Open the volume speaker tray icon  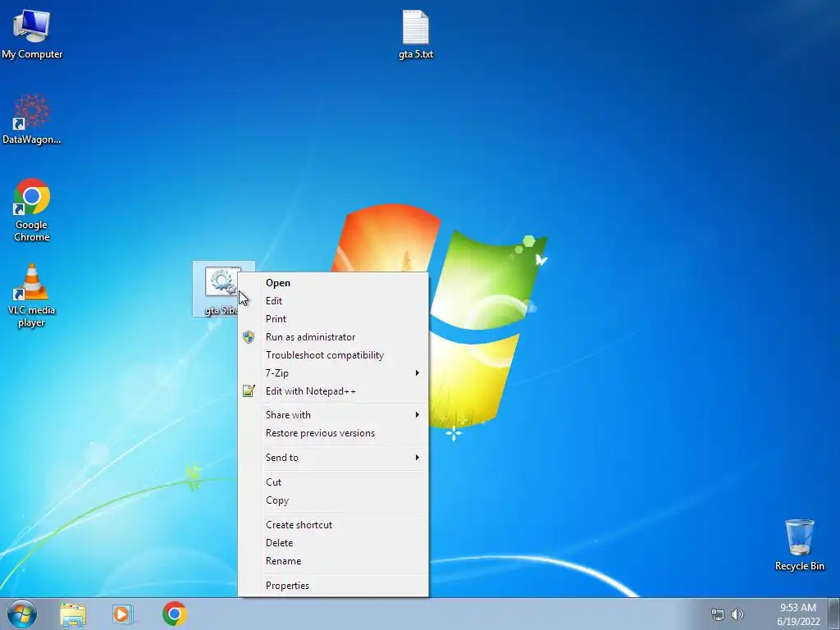pos(737,614)
